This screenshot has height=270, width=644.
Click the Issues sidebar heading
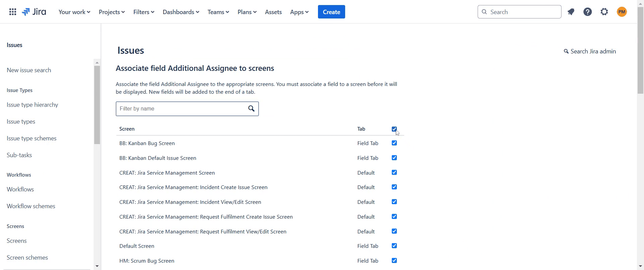click(x=14, y=45)
